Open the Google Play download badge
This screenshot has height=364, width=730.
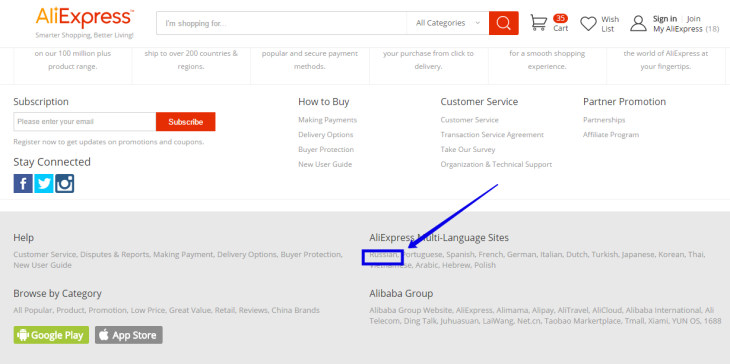[x=51, y=335]
